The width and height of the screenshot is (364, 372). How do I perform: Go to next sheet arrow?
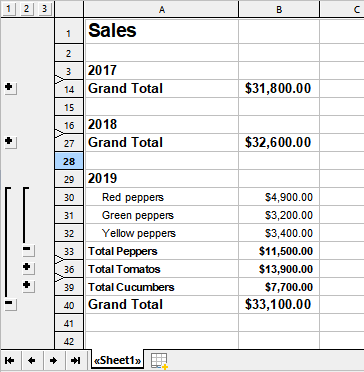point(54,360)
